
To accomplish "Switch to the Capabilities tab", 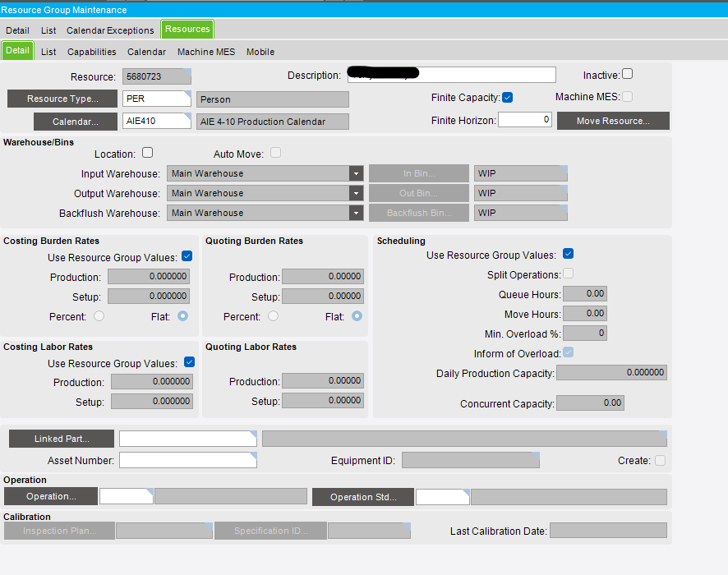I will [x=91, y=52].
